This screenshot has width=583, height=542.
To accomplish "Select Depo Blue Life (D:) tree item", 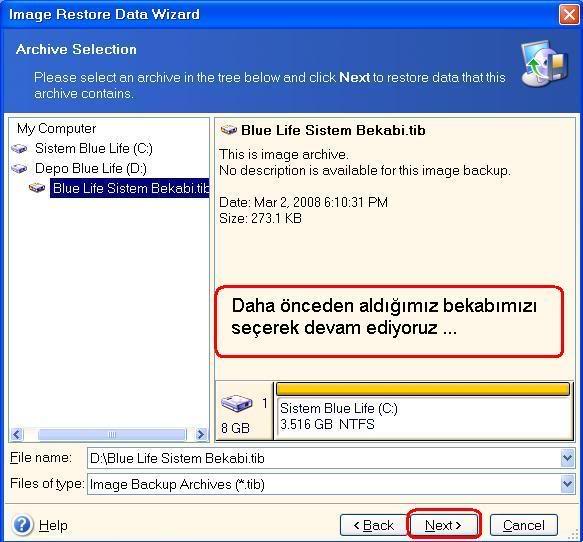I will coord(91,169).
